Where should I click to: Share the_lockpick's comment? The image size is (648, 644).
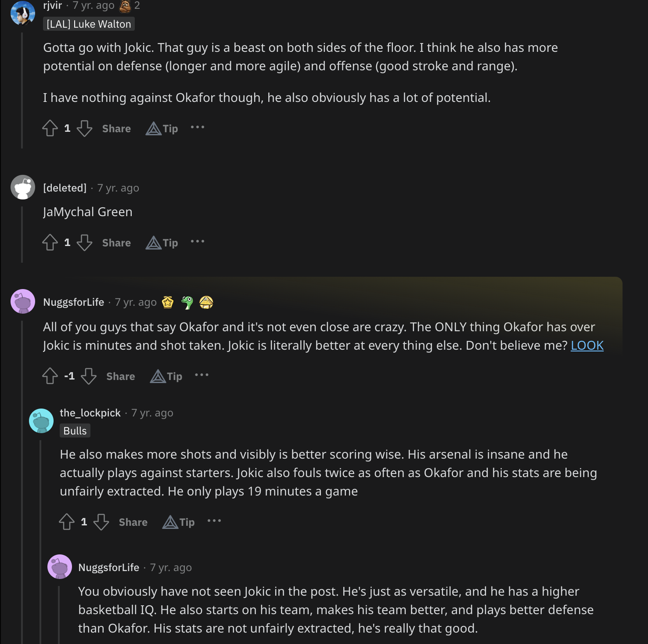[133, 522]
